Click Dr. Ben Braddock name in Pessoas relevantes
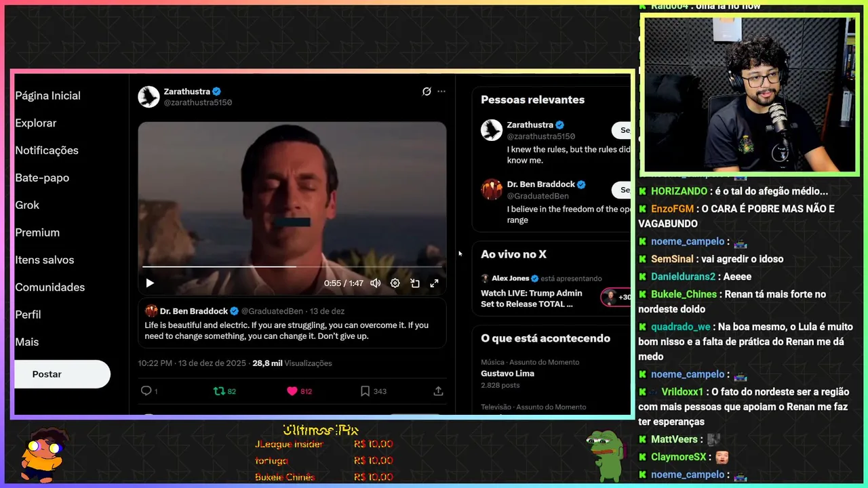The width and height of the screenshot is (868, 488). (540, 184)
